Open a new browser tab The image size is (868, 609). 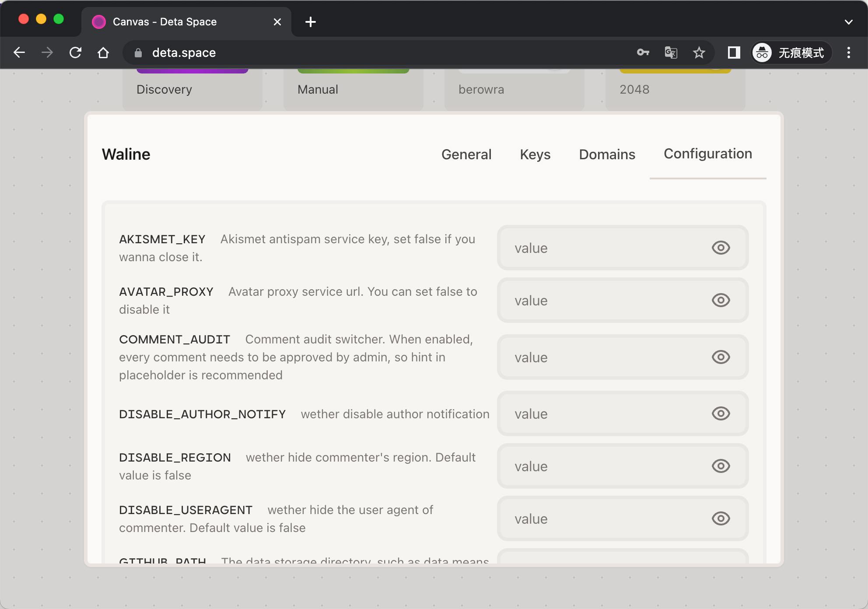point(310,22)
